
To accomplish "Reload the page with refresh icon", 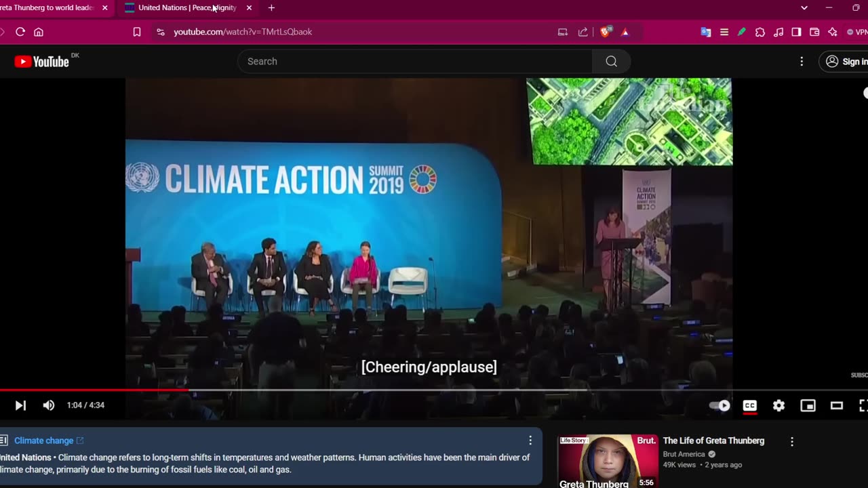I will 20,32.
